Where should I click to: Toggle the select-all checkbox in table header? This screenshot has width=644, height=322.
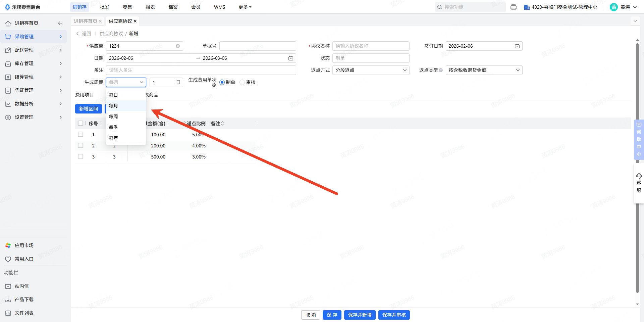(80, 123)
